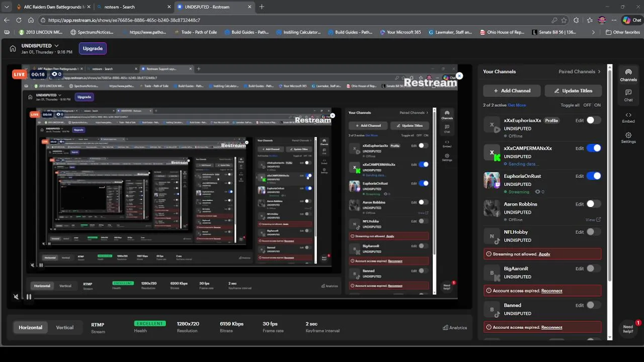The width and height of the screenshot is (644, 362).
Task: Toggle the BigAaronR channel switch
Action: [x=594, y=268]
